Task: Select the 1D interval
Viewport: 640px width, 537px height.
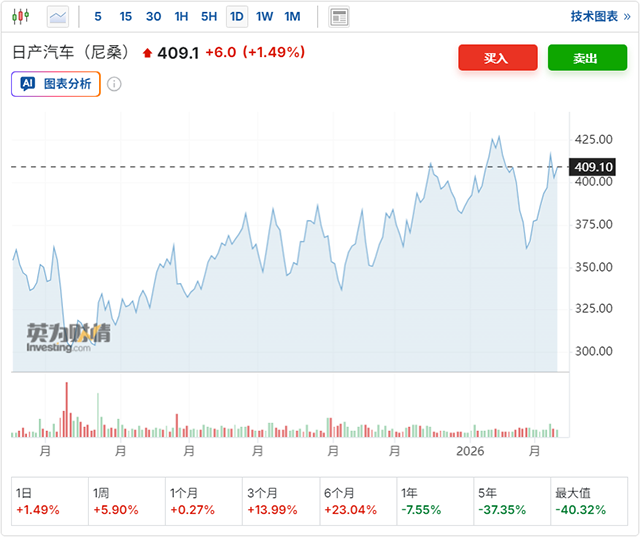Action: [237, 16]
